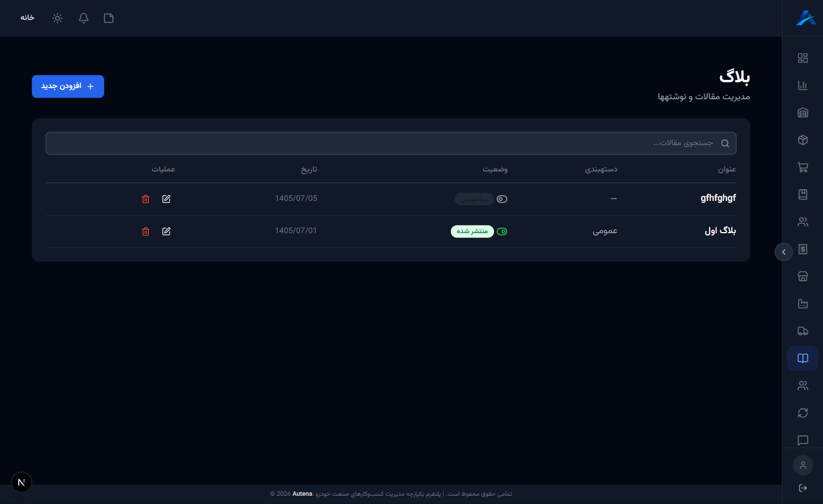Screen dimensions: 823x504
Task: Open the bar chart analytics icon
Action: pyautogui.click(x=802, y=85)
